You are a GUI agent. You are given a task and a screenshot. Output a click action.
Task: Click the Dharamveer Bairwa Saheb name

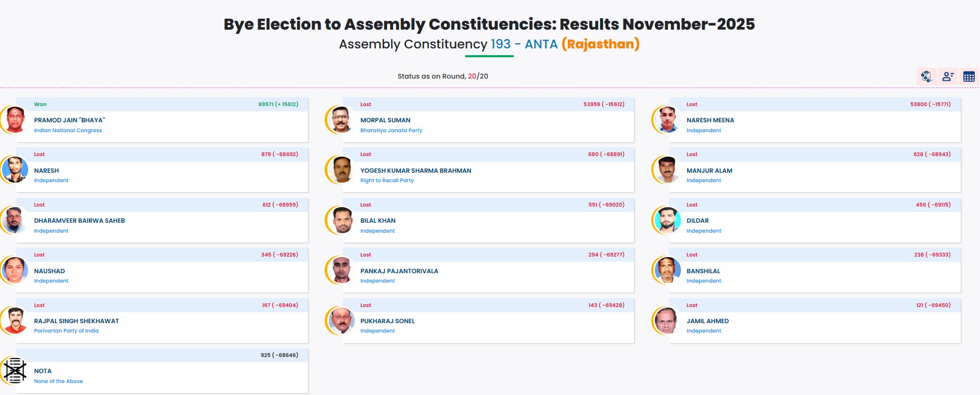79,221
